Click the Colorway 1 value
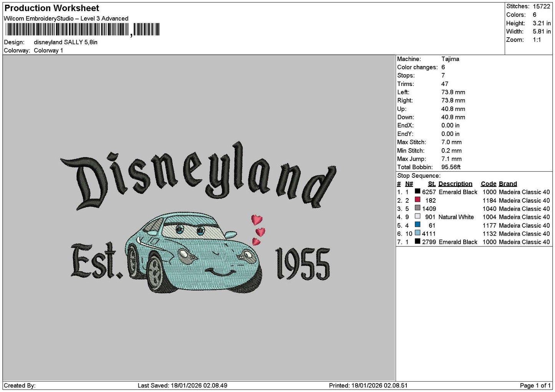555x392 pixels. pos(48,50)
